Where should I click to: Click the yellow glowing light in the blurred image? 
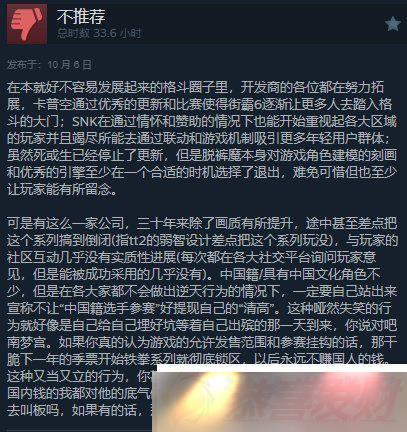click(x=213, y=385)
